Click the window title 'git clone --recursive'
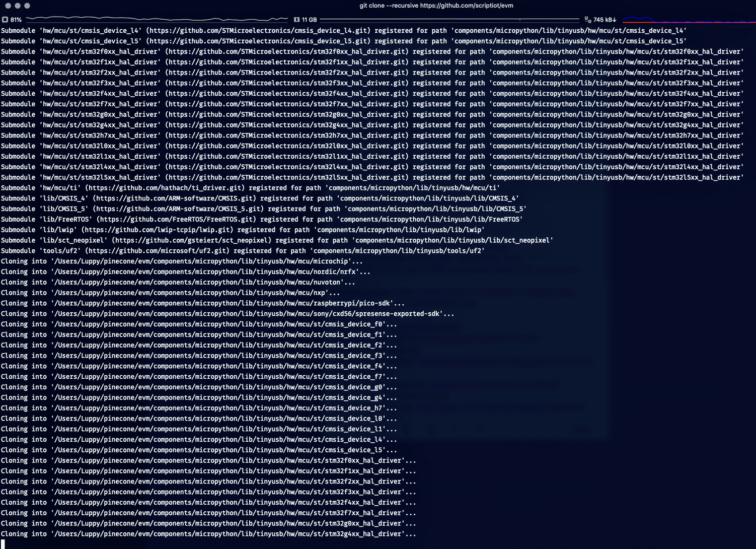756x549 pixels. [x=436, y=6]
